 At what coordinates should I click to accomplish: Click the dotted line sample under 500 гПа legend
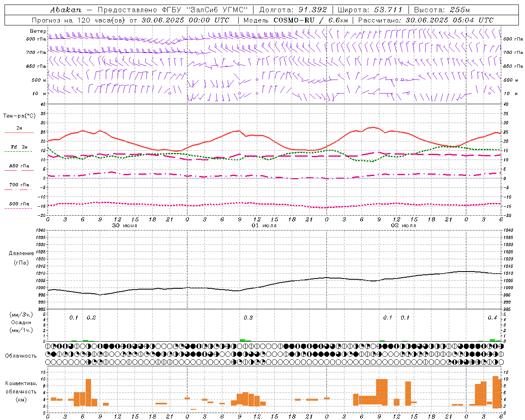tap(18, 209)
